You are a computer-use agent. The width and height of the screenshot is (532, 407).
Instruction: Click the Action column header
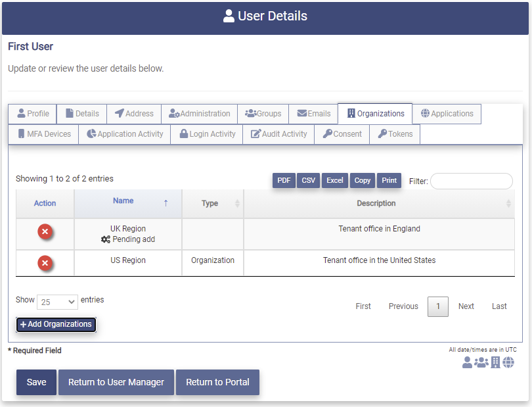[45, 203]
